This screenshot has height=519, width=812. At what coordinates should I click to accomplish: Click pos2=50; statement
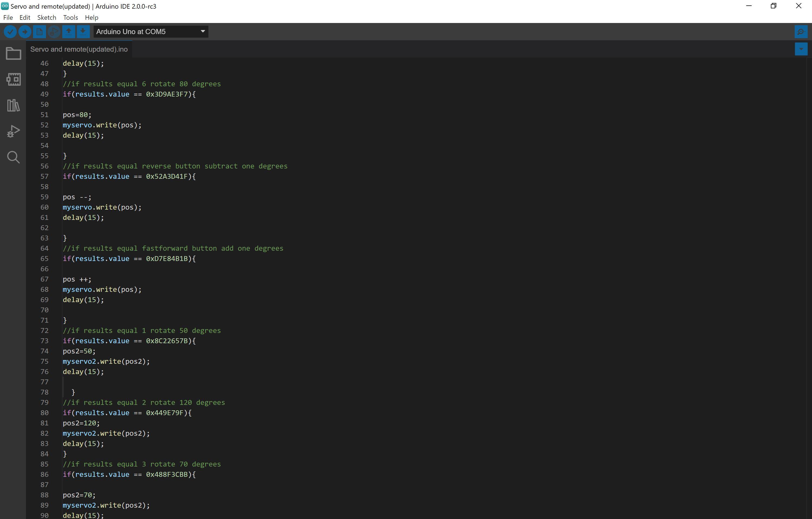[79, 351]
